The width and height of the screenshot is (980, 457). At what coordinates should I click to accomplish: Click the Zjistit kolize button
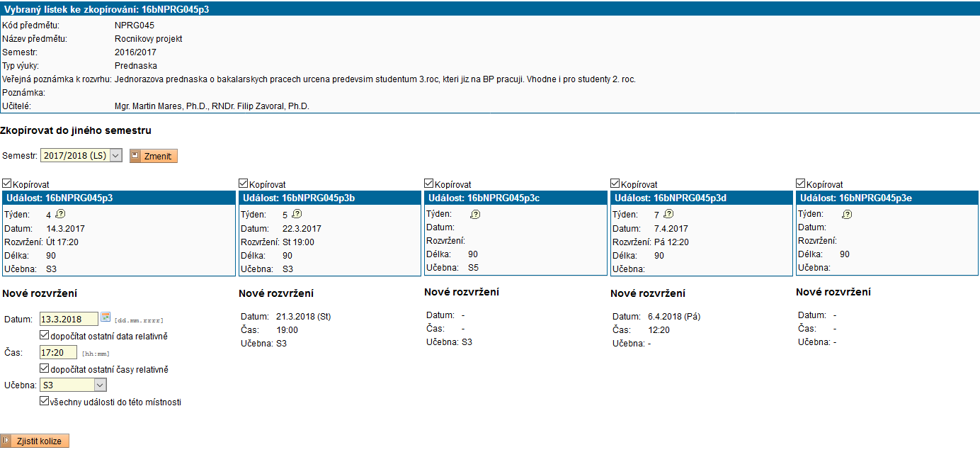pos(35,441)
